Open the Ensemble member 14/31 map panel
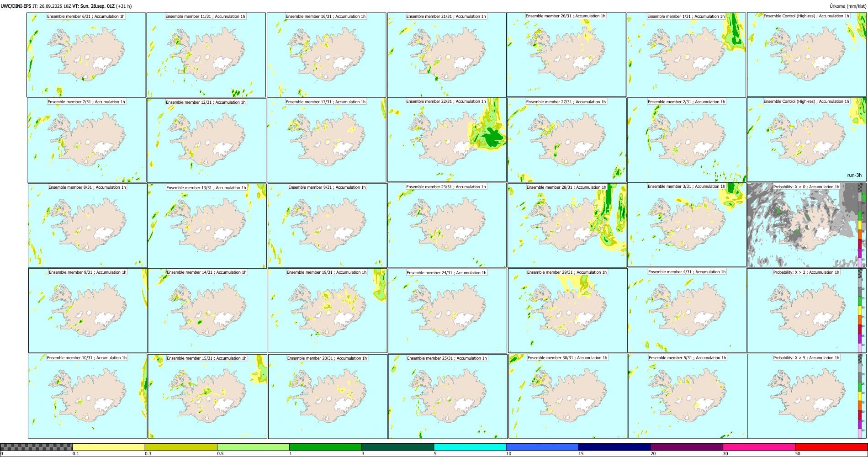Screen dimensions: 868x457 pos(207,310)
